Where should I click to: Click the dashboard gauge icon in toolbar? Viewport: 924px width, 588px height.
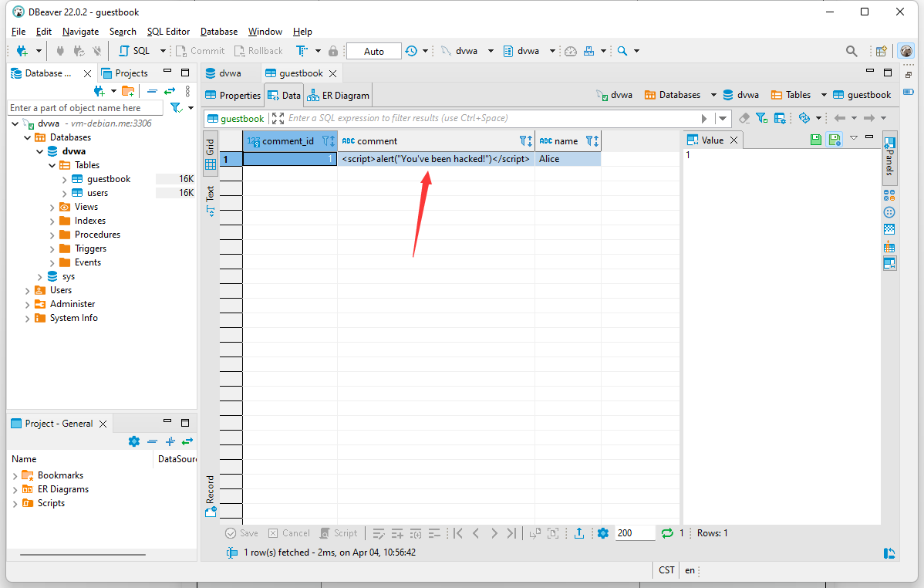571,51
